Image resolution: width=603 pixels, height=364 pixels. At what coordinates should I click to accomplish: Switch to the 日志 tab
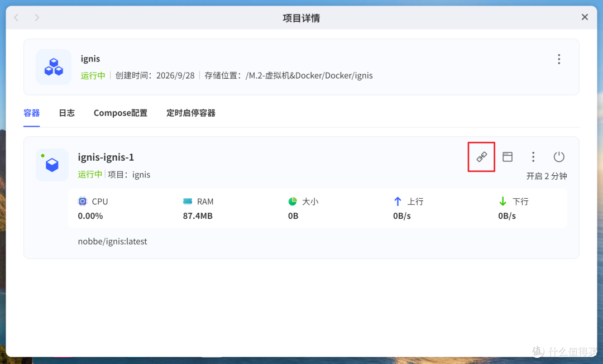[67, 113]
